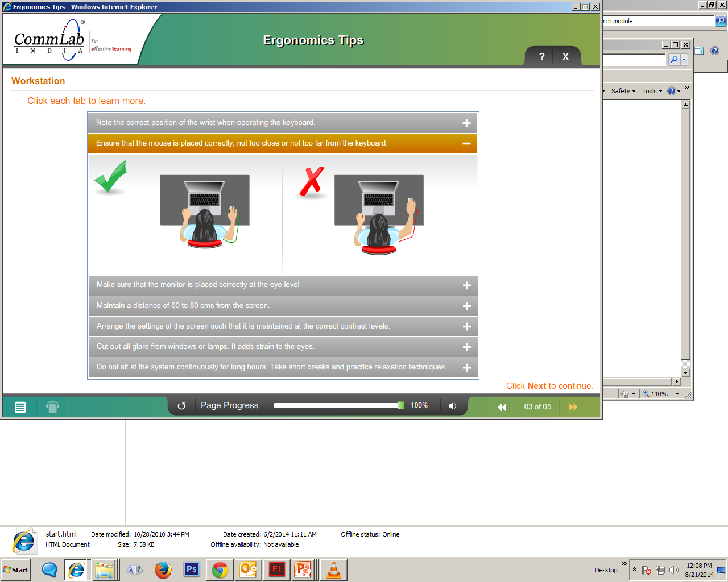Mute the course audio speaker
728x582 pixels.
coord(453,406)
